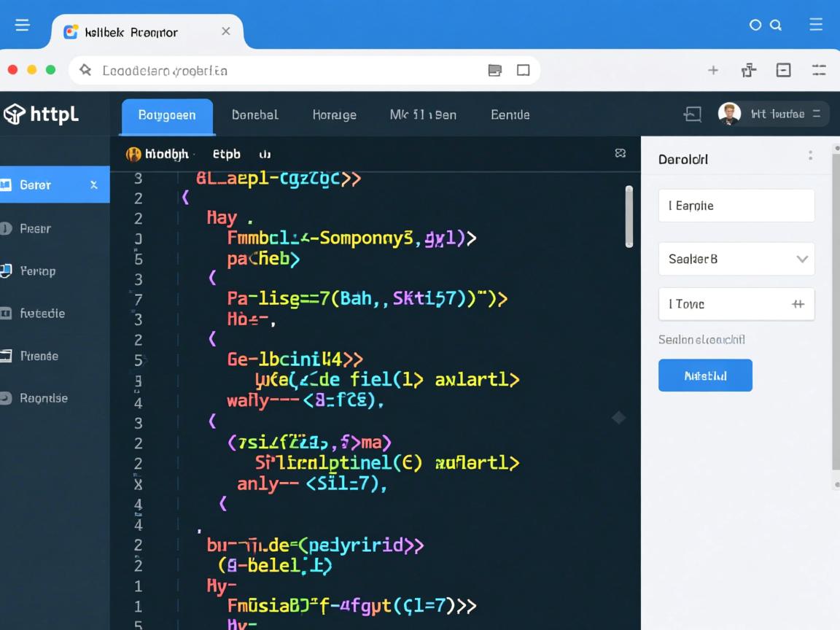This screenshot has width=840, height=630.
Task: Select the Horeige tab
Action: [334, 114]
